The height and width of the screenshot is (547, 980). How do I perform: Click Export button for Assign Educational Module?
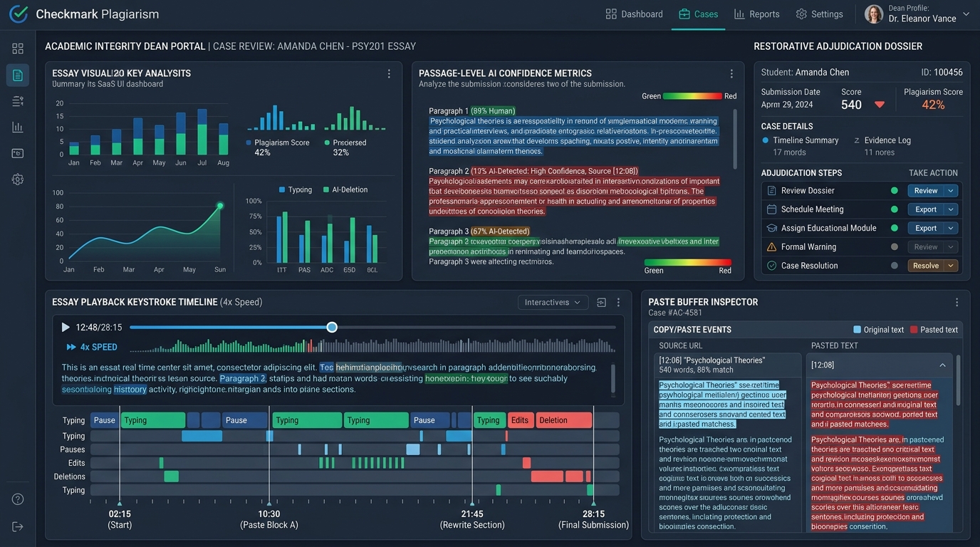(x=926, y=228)
